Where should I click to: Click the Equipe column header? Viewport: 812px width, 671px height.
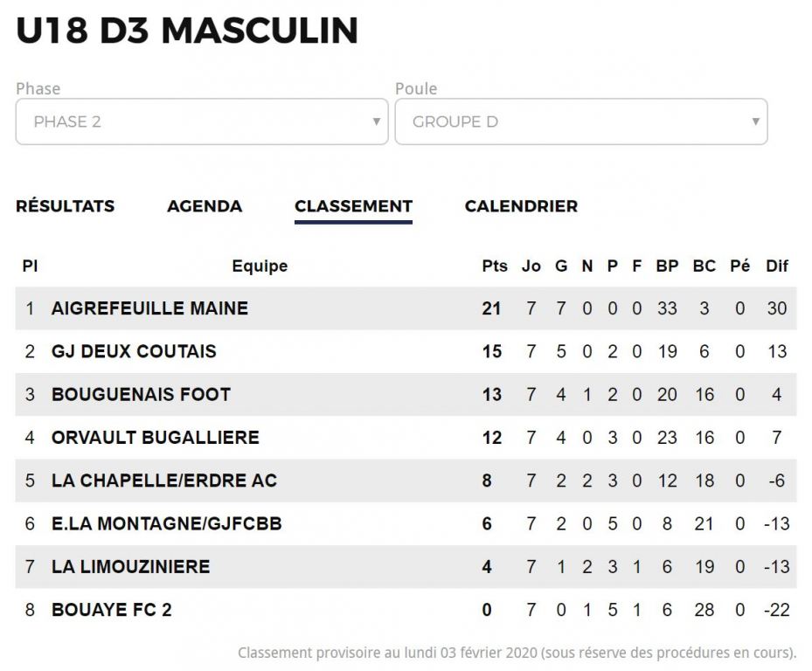click(260, 266)
